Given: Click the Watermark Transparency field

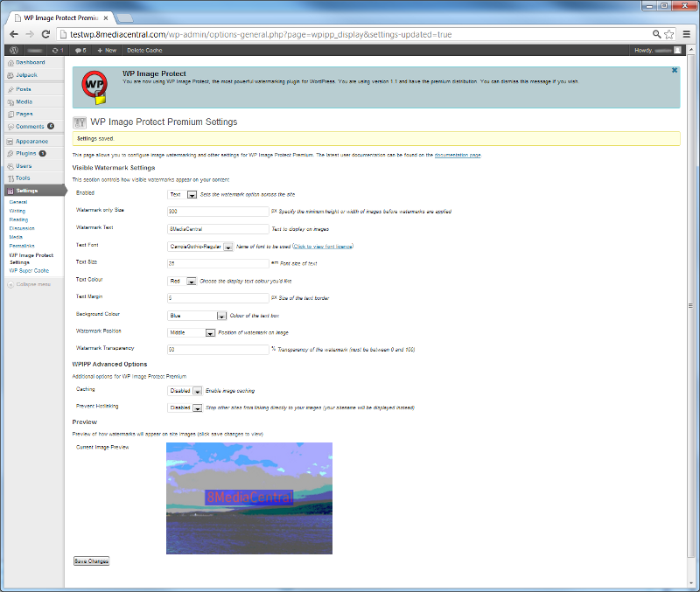Looking at the screenshot, I should click(218, 349).
